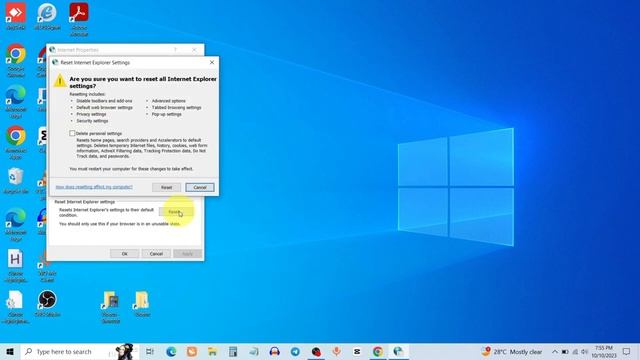Open Google Chrome from the taskbar
This screenshot has height=360, width=640.
coord(378,351)
